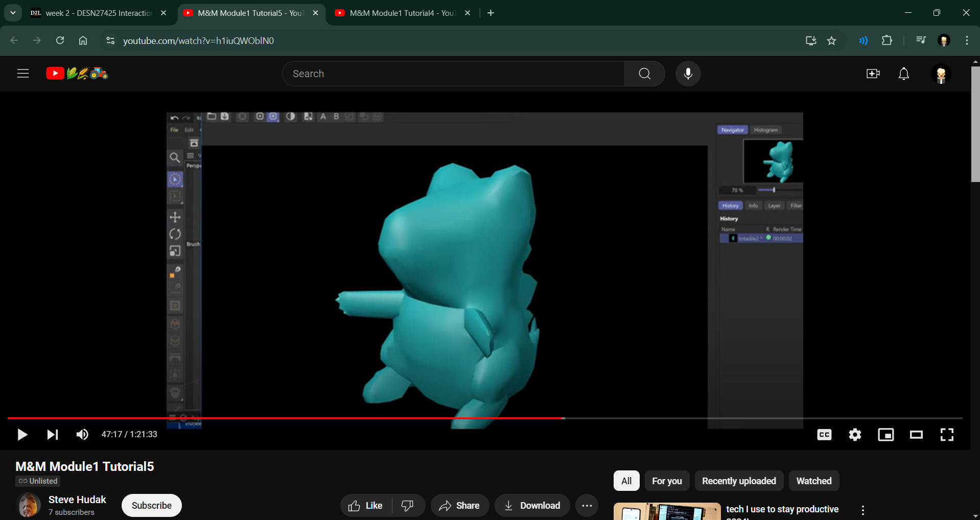Click the Subscribe button
Viewport: 980px width, 520px height.
pos(151,505)
